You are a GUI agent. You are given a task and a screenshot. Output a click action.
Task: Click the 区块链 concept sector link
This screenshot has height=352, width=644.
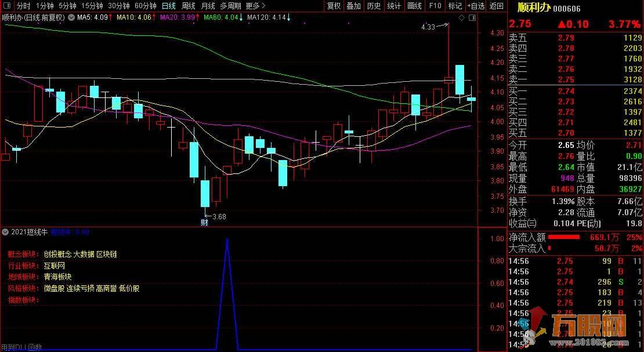[107, 254]
